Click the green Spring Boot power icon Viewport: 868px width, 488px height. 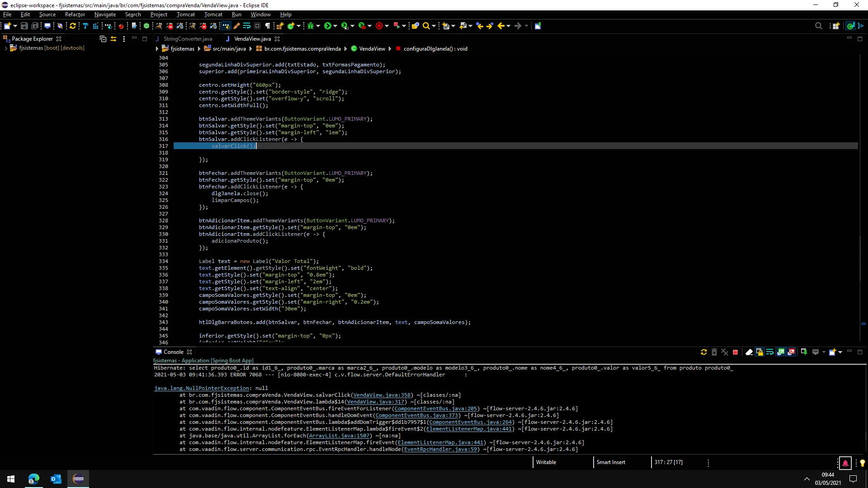pyautogui.click(x=146, y=26)
